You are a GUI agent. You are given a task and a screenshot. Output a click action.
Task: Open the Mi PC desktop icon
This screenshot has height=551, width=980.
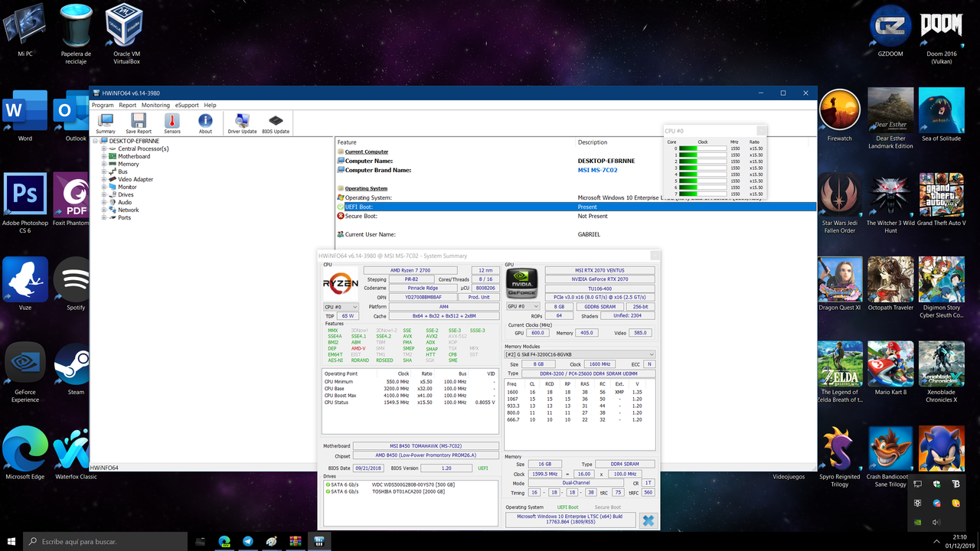click(x=25, y=31)
